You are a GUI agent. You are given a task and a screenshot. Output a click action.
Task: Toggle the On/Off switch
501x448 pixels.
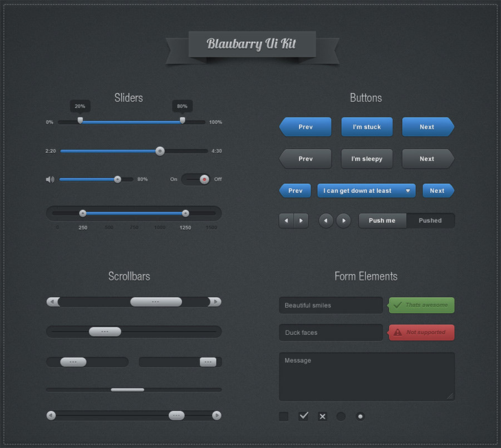click(196, 180)
